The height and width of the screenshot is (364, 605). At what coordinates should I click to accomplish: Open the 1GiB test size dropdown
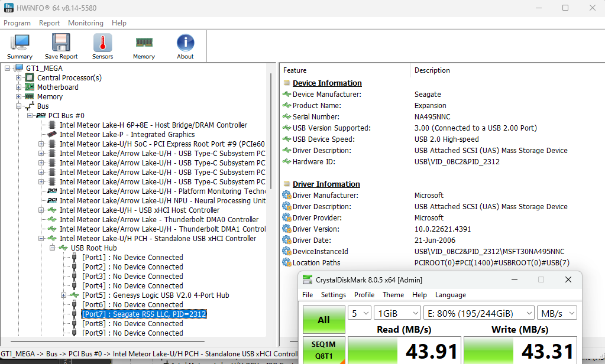point(397,313)
